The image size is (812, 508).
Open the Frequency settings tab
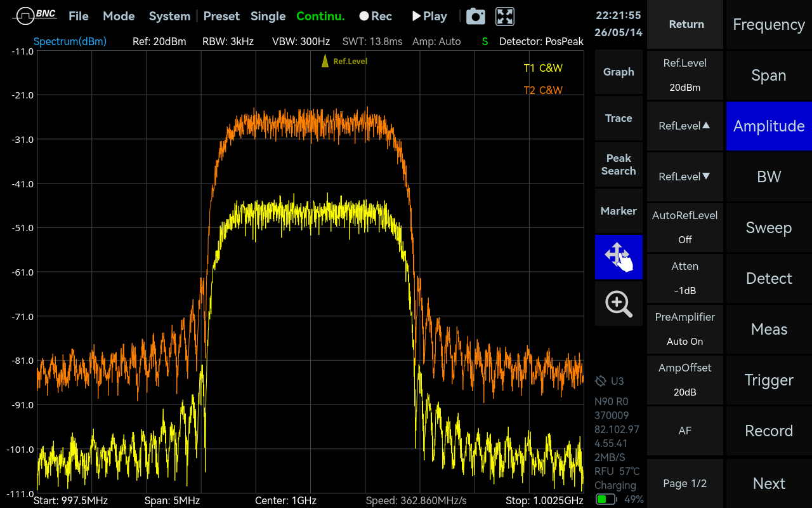tap(769, 24)
